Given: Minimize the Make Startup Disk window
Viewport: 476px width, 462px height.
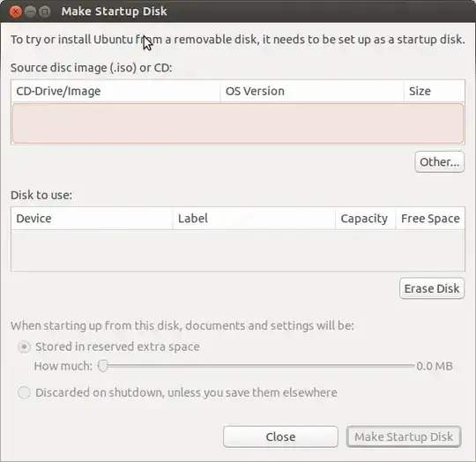Looking at the screenshot, I should 30,11.
